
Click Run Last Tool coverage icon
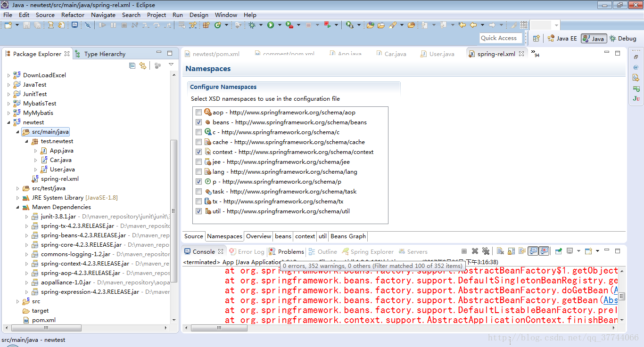tap(289, 25)
